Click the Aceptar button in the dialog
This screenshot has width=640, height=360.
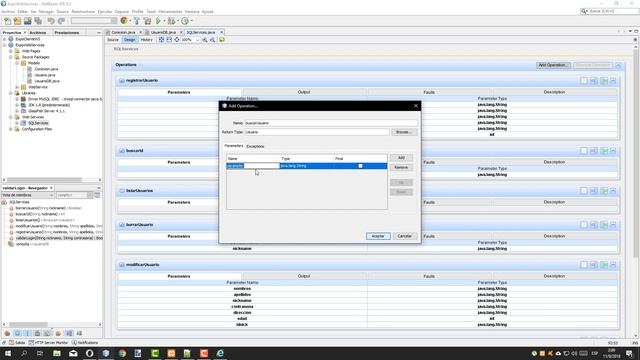point(378,236)
